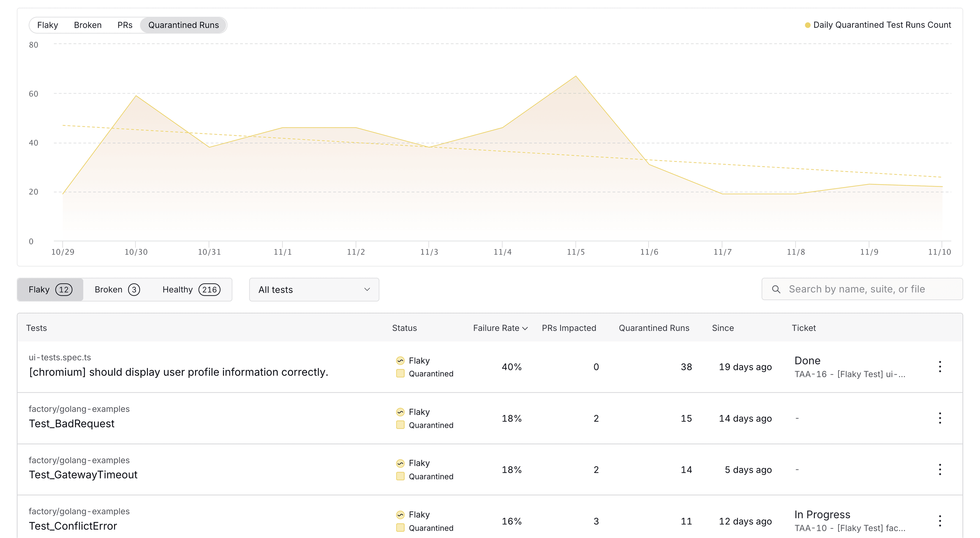Toggle Daily Quarantined Test Runs legend dot

(807, 25)
